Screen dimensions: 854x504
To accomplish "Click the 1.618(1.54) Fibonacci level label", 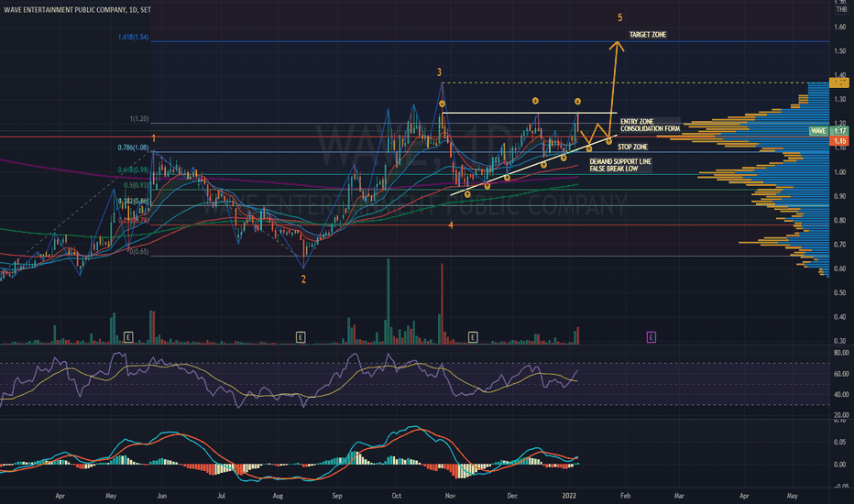I will pos(134,37).
